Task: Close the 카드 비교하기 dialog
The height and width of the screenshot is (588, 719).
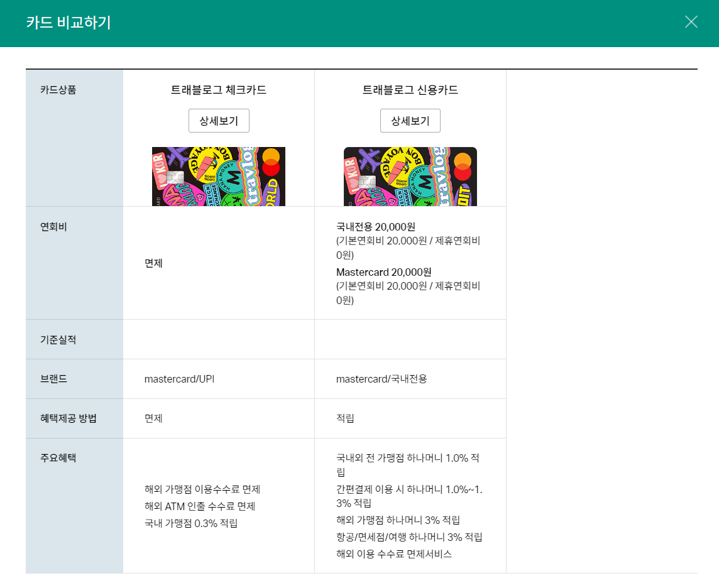Action: pyautogui.click(x=691, y=21)
